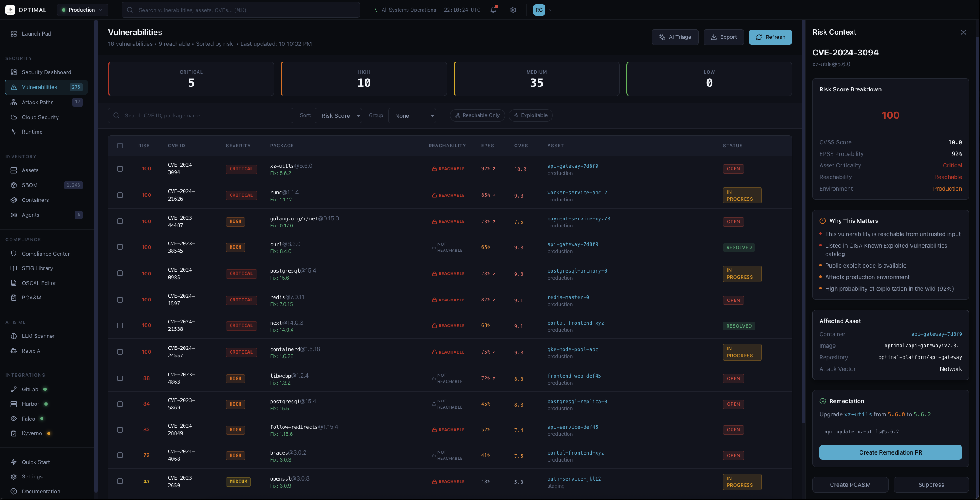Go to the Compliance Center
980x500 pixels.
click(46, 254)
